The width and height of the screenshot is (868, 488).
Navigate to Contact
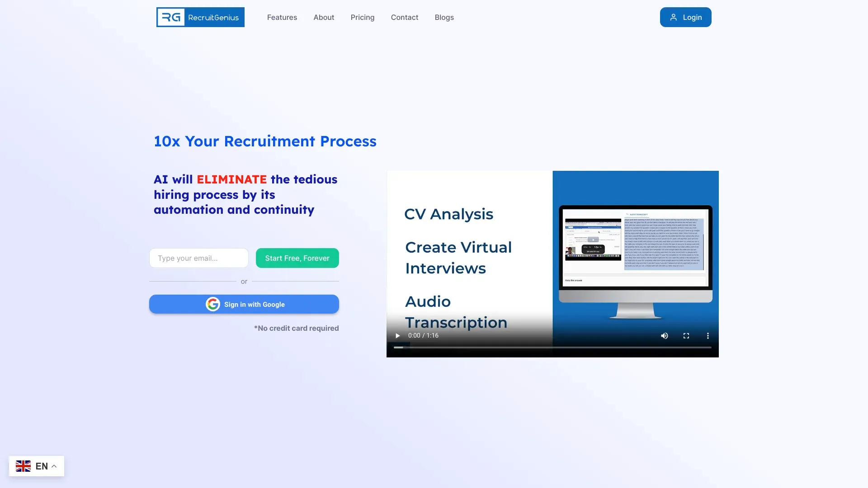[405, 17]
